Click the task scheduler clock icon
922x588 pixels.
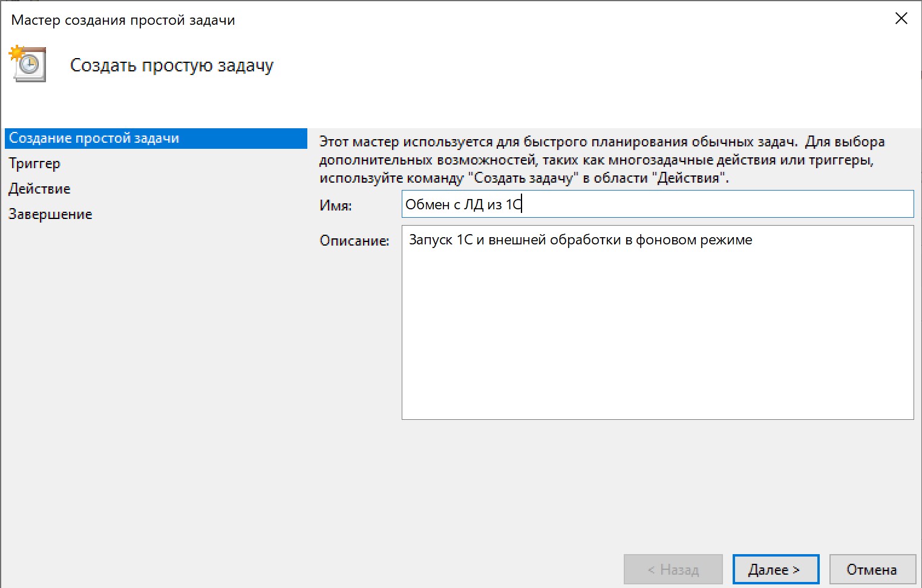(x=28, y=64)
